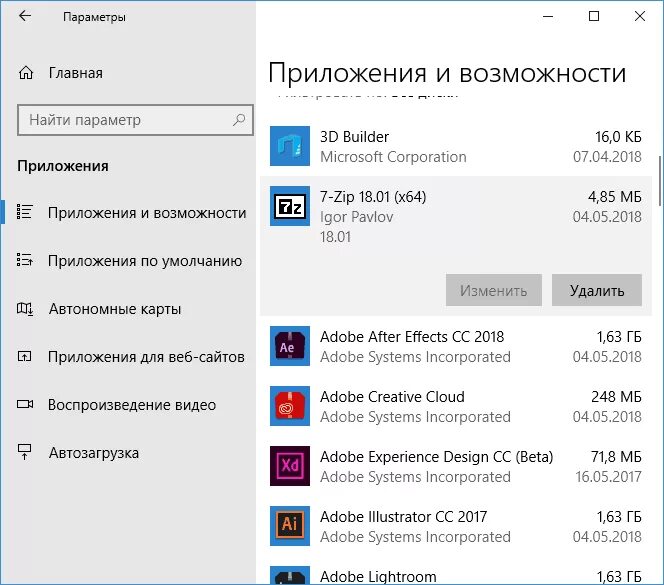Click the back arrow in title bar
Screen dimensions: 664x585
click(25, 17)
